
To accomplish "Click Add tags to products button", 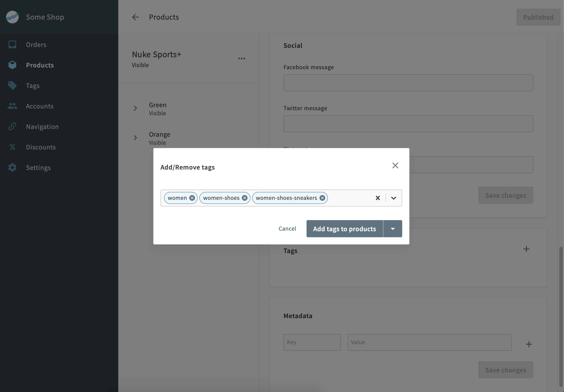I will [x=344, y=229].
